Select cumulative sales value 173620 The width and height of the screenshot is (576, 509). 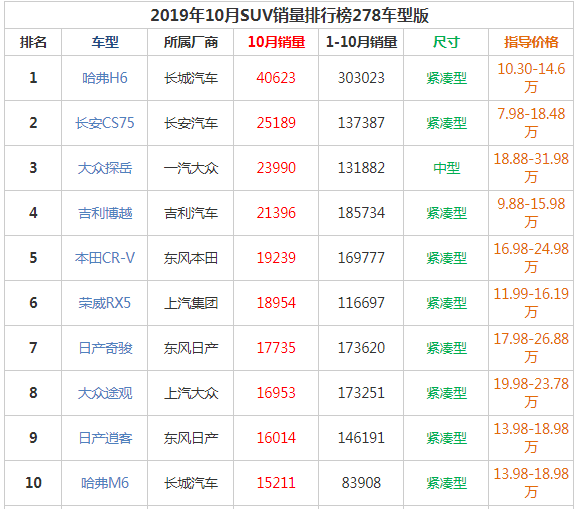(x=361, y=348)
